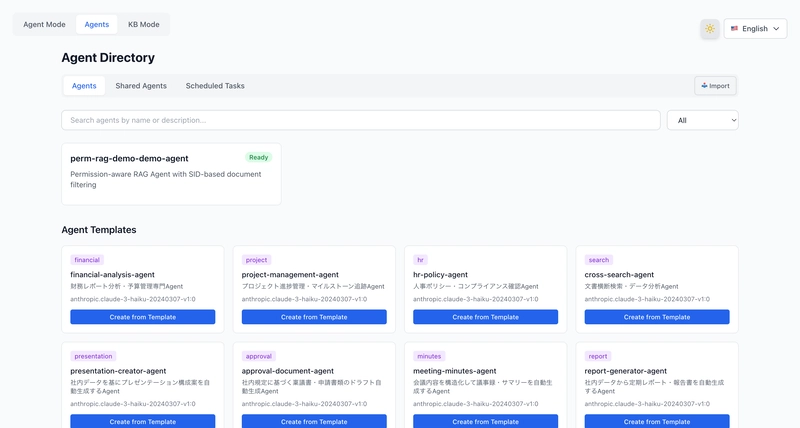Open the perm-rag-demo-demo-agent card

click(171, 173)
